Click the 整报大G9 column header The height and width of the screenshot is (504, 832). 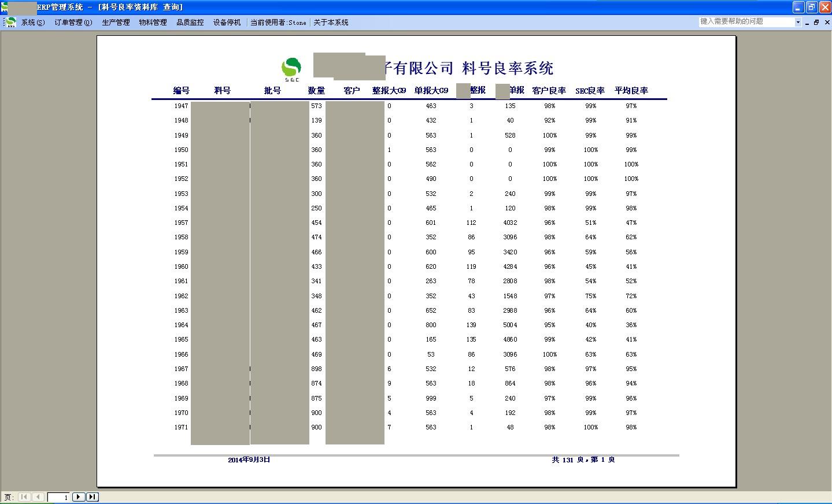(389, 90)
